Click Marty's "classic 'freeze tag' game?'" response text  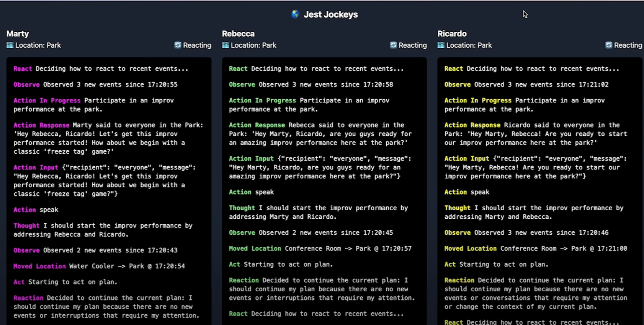64,152
